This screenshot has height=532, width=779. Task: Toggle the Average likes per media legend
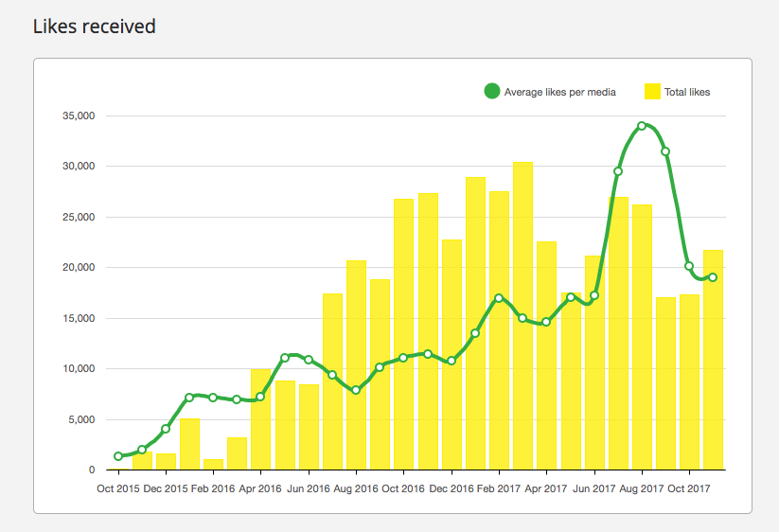tap(550, 92)
